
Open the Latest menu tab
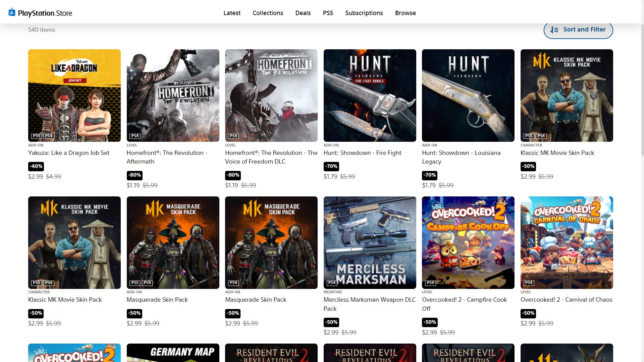pyautogui.click(x=232, y=13)
